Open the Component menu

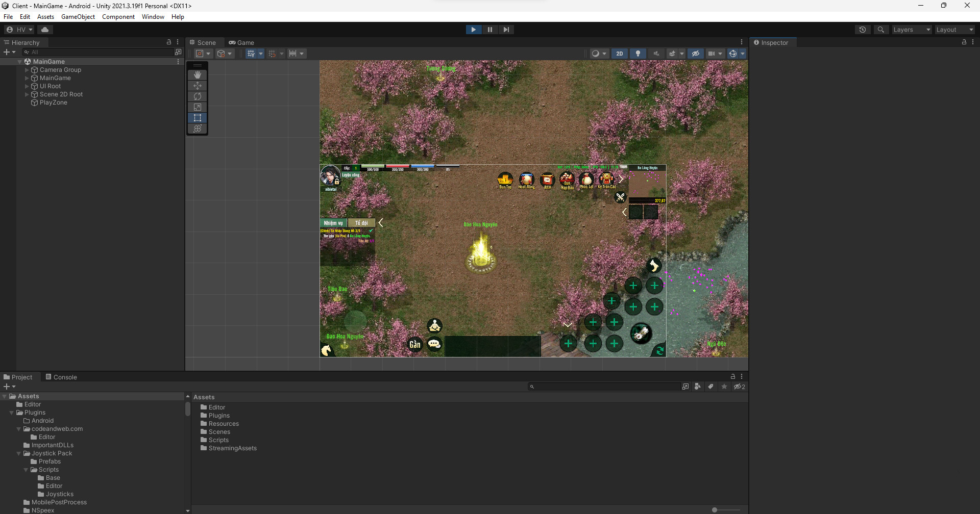(118, 17)
